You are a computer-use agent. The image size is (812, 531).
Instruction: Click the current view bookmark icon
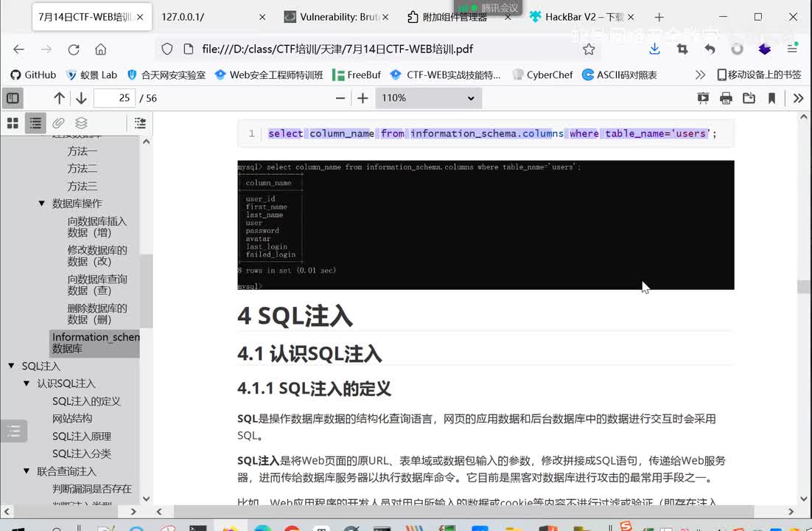771,98
